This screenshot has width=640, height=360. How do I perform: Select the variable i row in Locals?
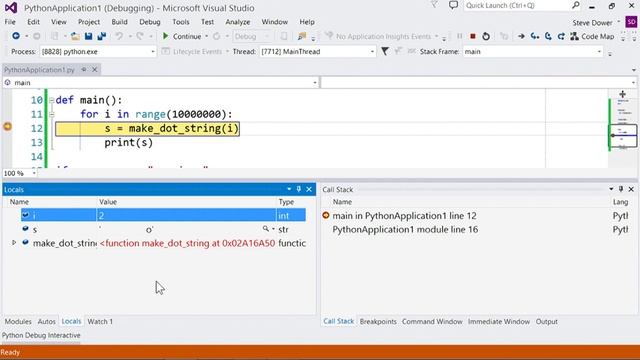coord(163,215)
